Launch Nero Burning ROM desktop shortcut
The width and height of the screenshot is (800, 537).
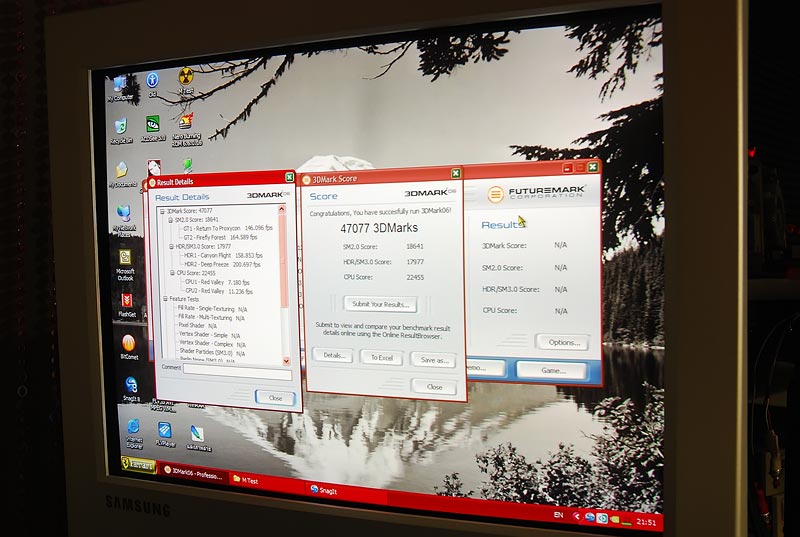(186, 129)
